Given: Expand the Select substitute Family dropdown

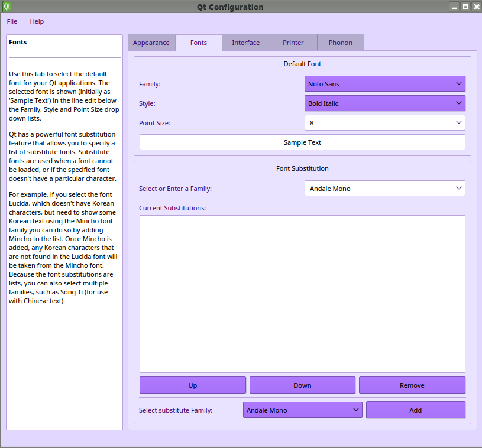Looking at the screenshot, I should [302, 410].
